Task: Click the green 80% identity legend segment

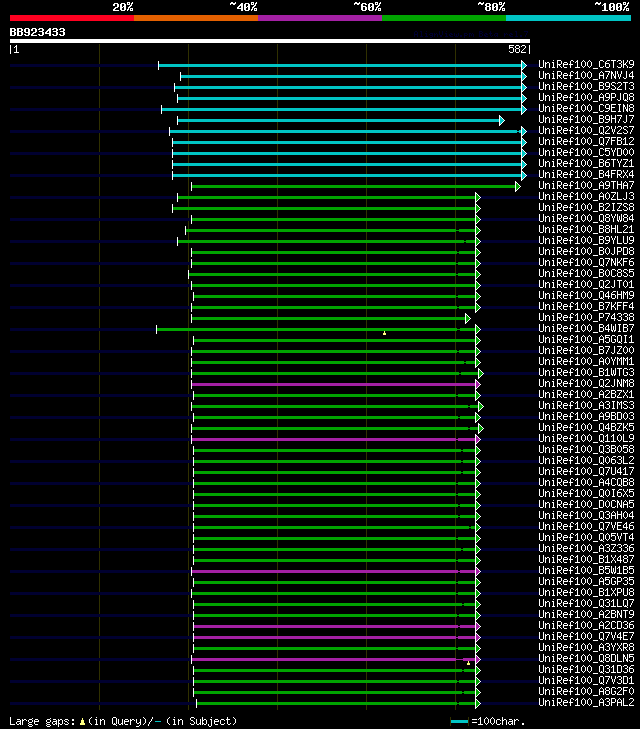Action: tap(444, 18)
